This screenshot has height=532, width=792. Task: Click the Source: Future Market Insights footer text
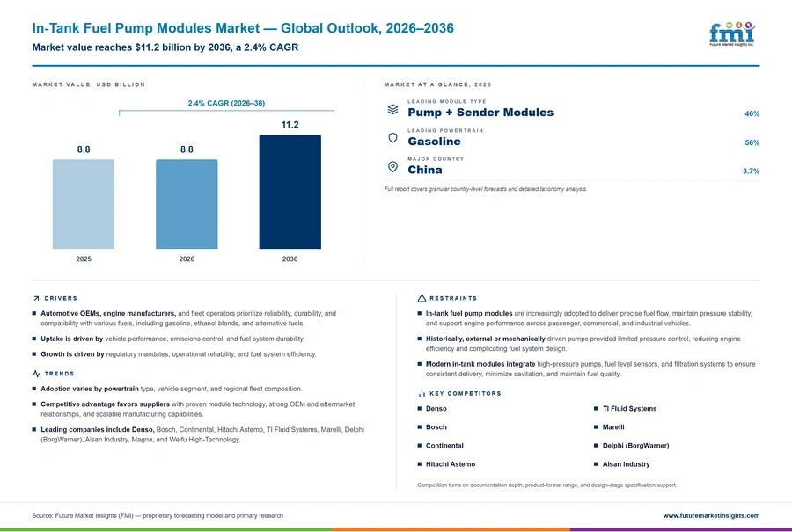[158, 515]
